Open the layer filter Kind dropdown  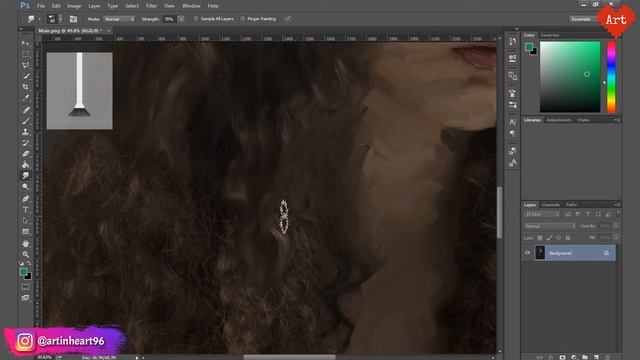(x=542, y=214)
